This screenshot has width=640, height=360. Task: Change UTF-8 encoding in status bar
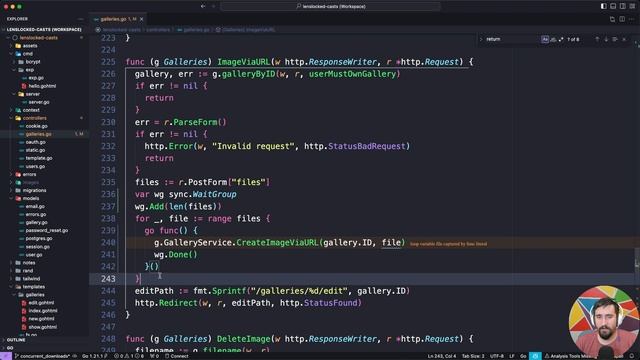[x=496, y=356]
